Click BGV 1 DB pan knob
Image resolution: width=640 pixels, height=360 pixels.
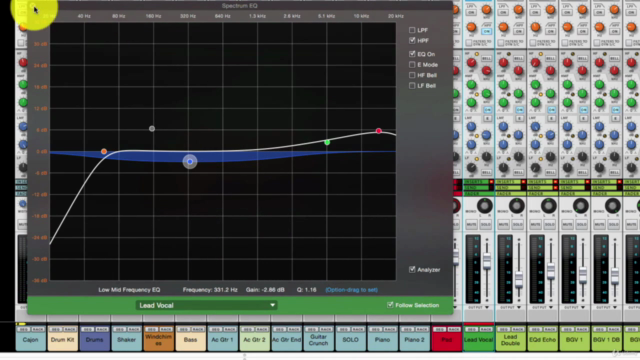[x=612, y=205]
